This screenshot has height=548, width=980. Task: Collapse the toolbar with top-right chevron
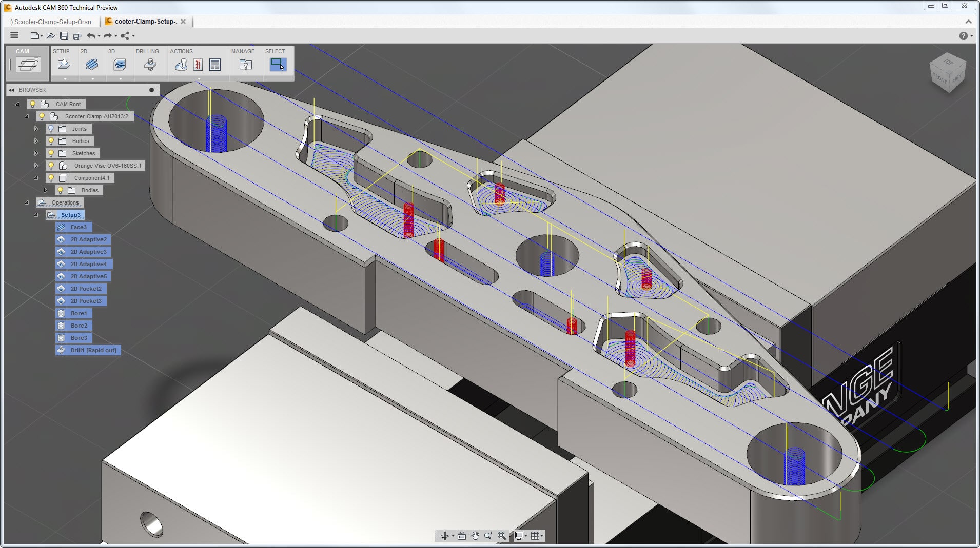click(968, 22)
